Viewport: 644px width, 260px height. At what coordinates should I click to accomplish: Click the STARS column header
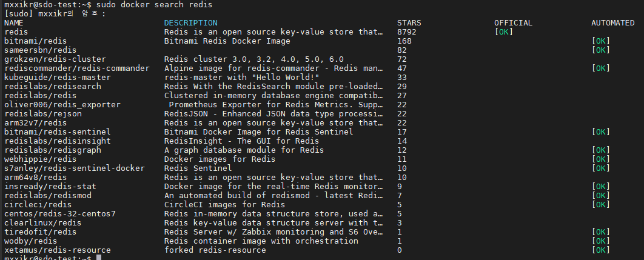409,22
